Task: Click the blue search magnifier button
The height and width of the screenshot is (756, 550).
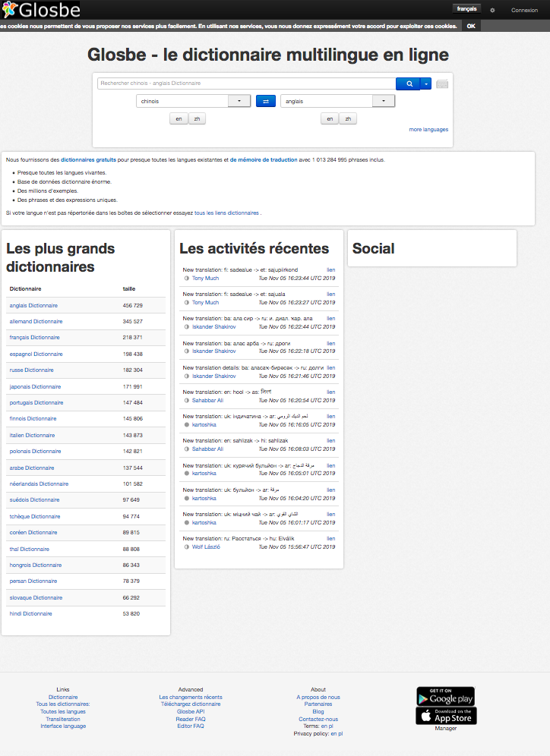Action: [408, 83]
